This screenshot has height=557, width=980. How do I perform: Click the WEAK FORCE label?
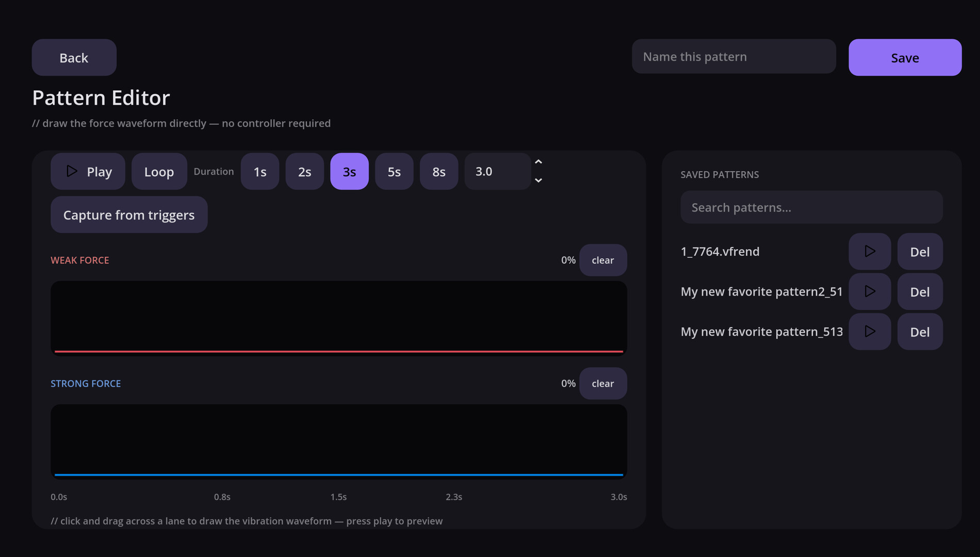(80, 260)
